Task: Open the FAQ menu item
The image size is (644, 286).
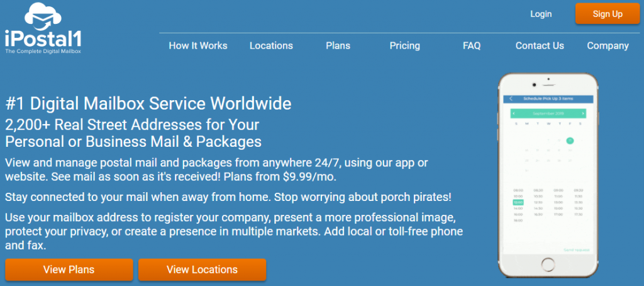Action: [472, 46]
